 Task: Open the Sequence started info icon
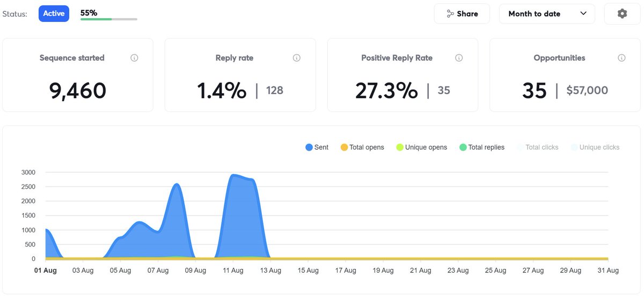(134, 58)
